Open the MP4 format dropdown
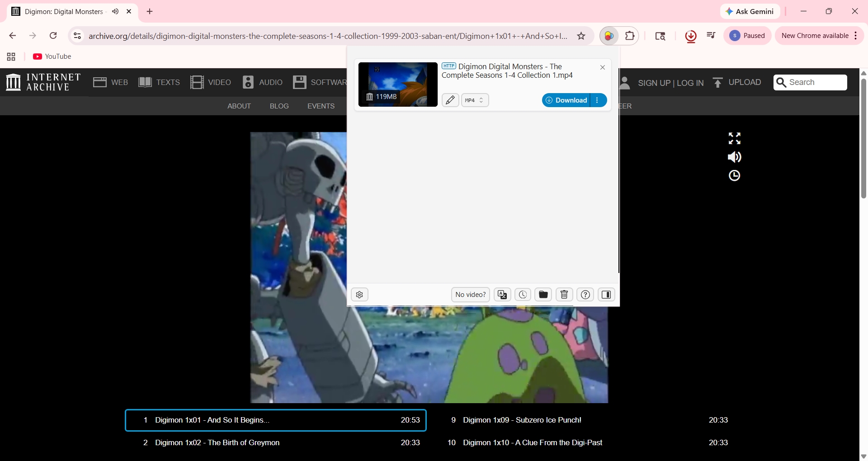This screenshot has height=461, width=868. [475, 100]
